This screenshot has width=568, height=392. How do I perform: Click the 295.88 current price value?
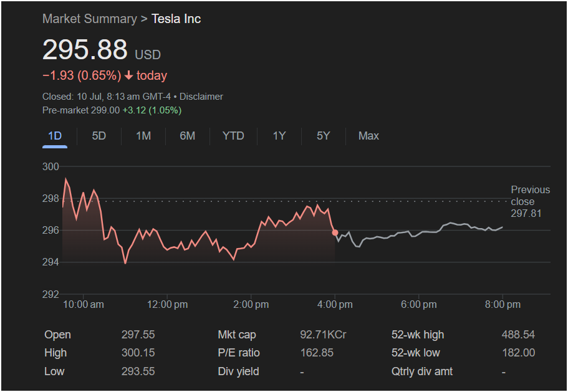click(x=85, y=50)
